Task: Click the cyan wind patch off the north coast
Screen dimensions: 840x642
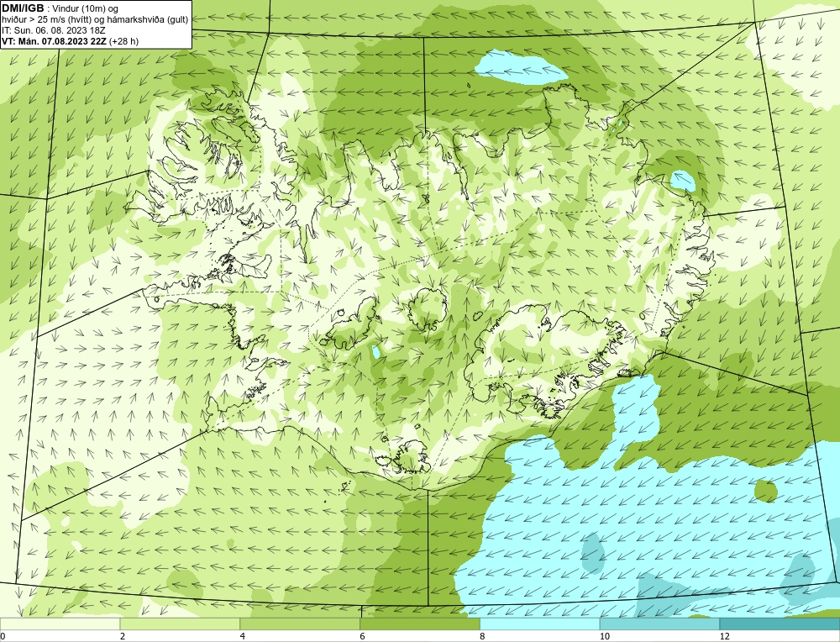Action: point(521,67)
